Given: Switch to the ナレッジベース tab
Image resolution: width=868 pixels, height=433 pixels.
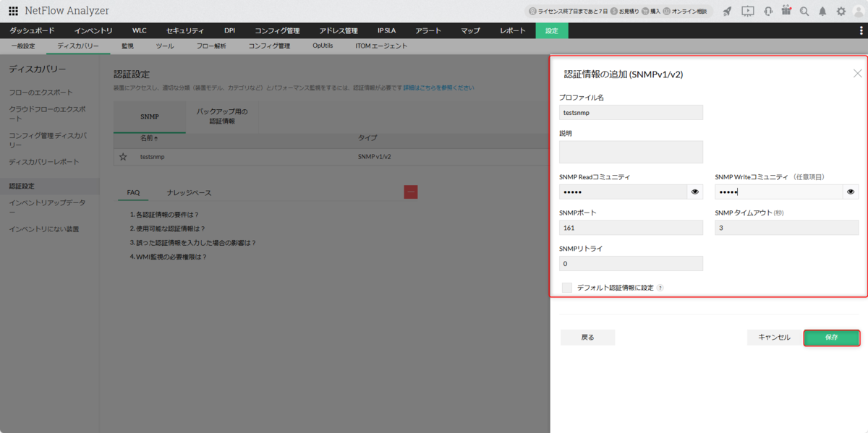Looking at the screenshot, I should pyautogui.click(x=189, y=193).
